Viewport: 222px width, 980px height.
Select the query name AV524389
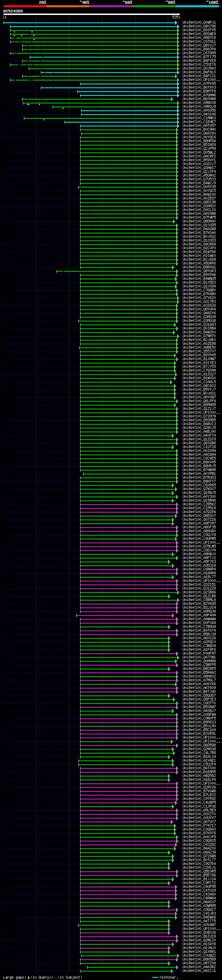pyautogui.click(x=13, y=11)
